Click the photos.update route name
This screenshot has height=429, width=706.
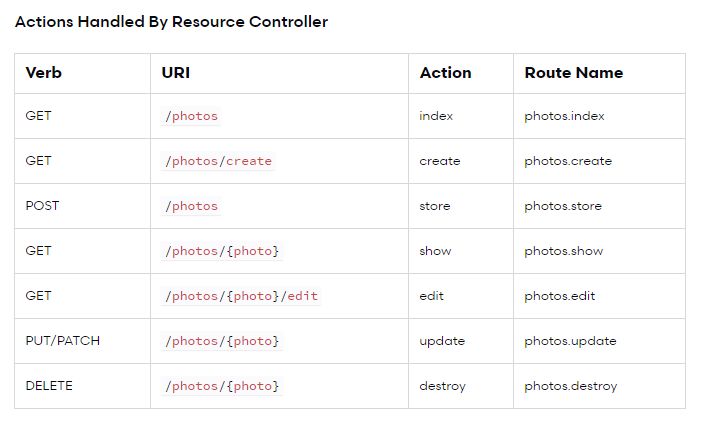click(x=570, y=341)
